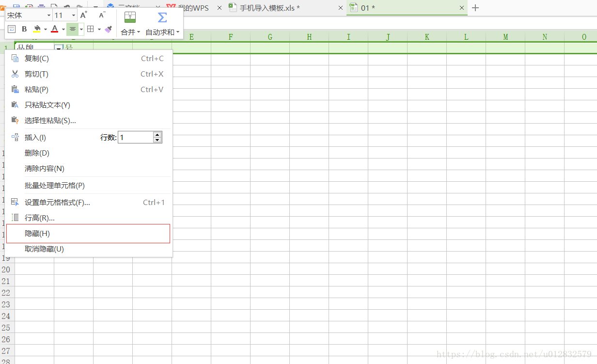The height and width of the screenshot is (364, 597).
Task: Choose 复制(C) from the context menu
Action: (89, 59)
